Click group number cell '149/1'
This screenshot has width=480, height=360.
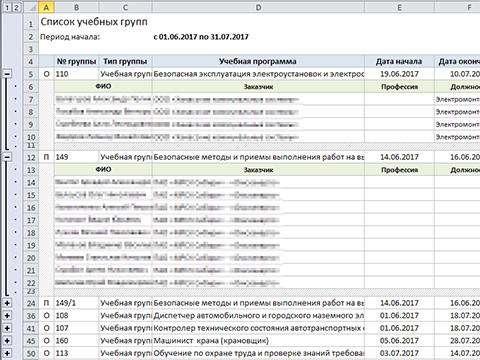(x=76, y=303)
